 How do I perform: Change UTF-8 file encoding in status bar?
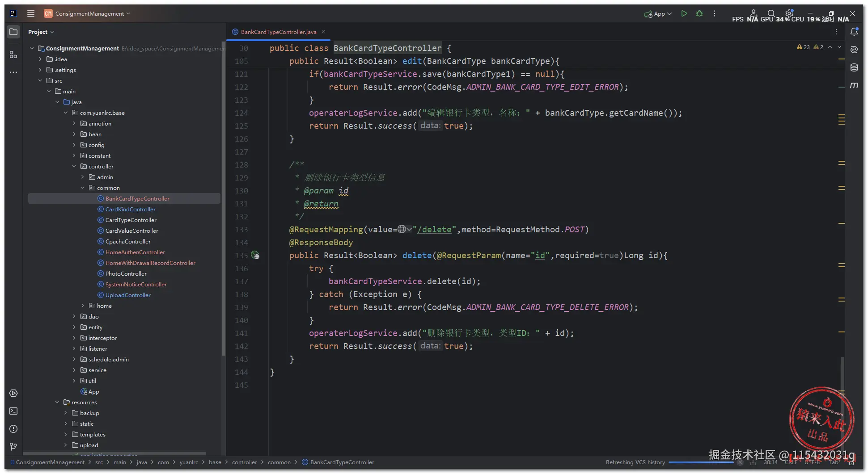point(812,462)
